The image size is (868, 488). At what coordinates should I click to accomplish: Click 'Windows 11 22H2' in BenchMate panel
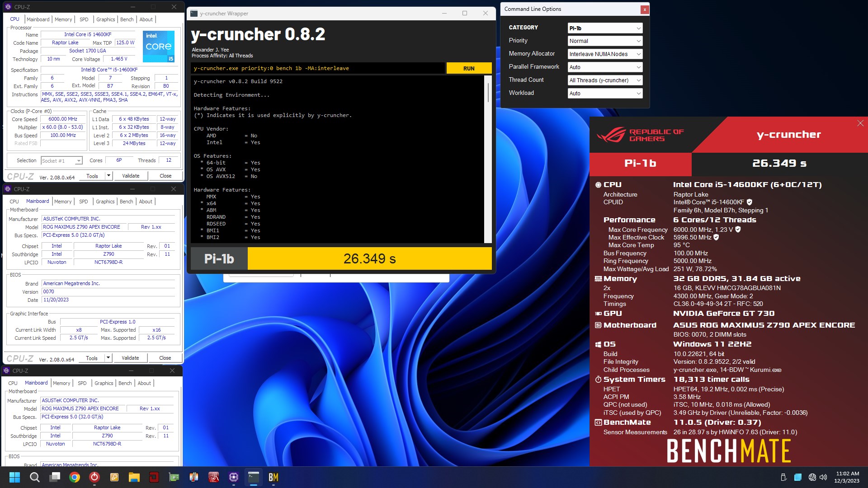pyautogui.click(x=712, y=344)
